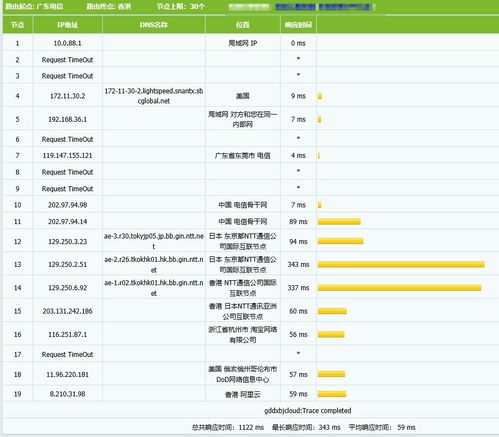Screen dimensions: 499x437
Task: Click the 57 ms response time
Action: tap(298, 375)
